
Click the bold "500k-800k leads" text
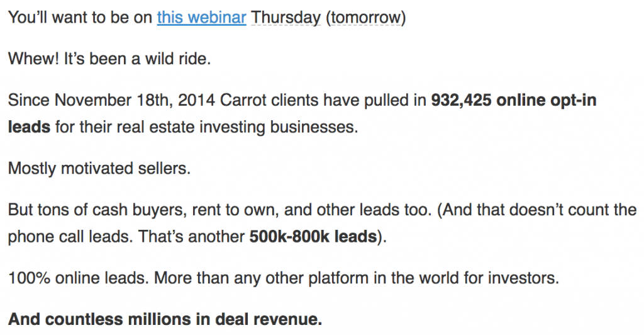[313, 236]
